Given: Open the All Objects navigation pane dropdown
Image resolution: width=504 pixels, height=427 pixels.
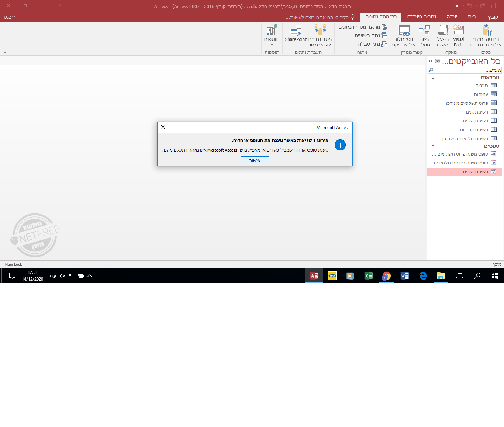Looking at the screenshot, I should (x=437, y=61).
